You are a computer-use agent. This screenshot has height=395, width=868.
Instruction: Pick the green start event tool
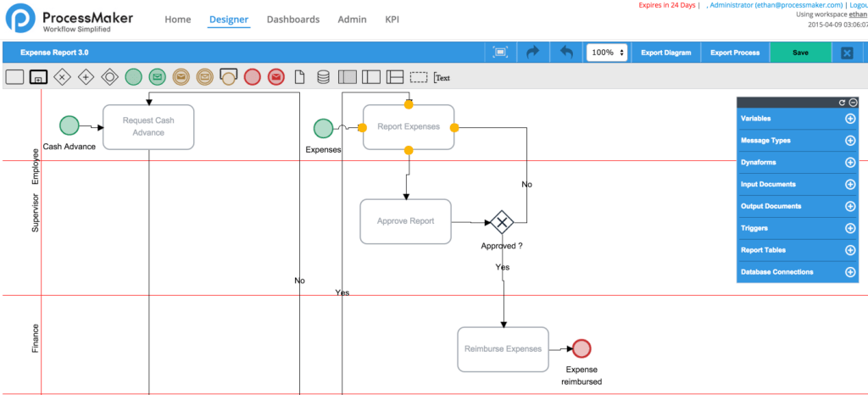133,77
